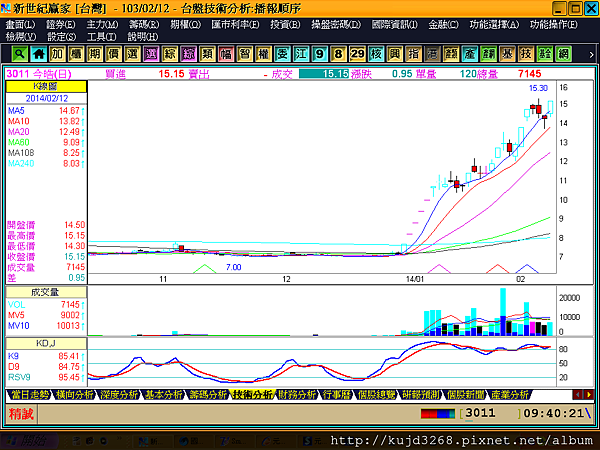The width and height of the screenshot is (600, 450).
Task: Open the 畫面(L) menu
Action: (x=20, y=25)
